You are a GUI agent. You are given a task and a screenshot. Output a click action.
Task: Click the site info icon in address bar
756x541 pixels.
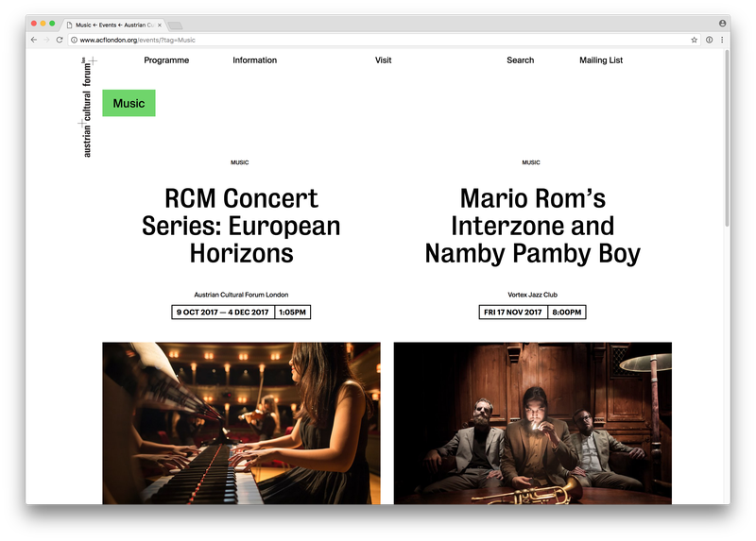click(x=75, y=40)
